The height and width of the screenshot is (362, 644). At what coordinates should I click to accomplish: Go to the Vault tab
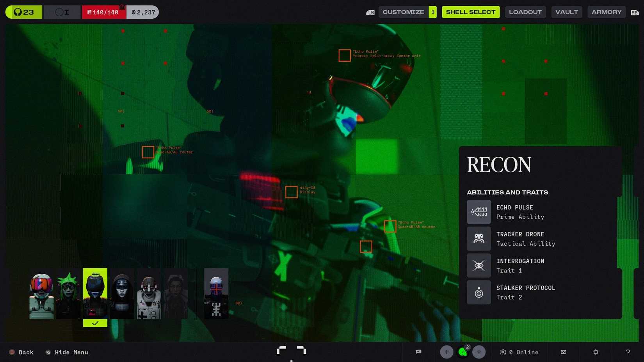[x=566, y=12]
